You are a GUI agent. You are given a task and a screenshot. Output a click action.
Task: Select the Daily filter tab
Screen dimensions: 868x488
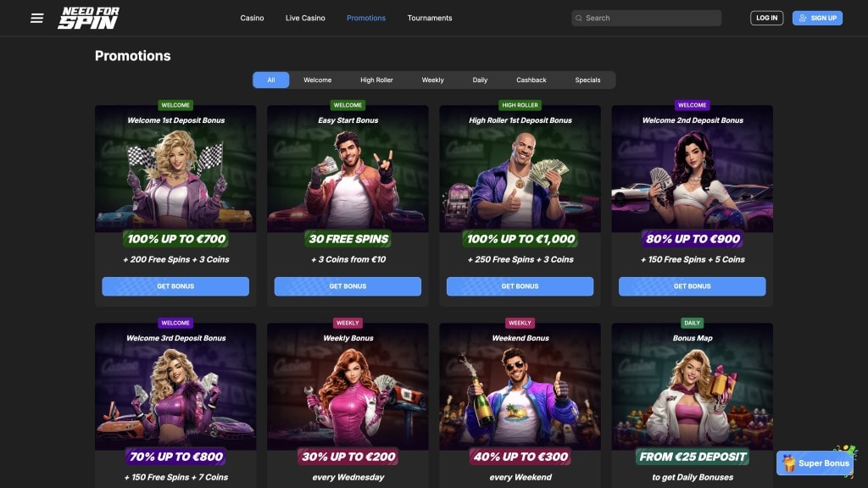click(480, 80)
